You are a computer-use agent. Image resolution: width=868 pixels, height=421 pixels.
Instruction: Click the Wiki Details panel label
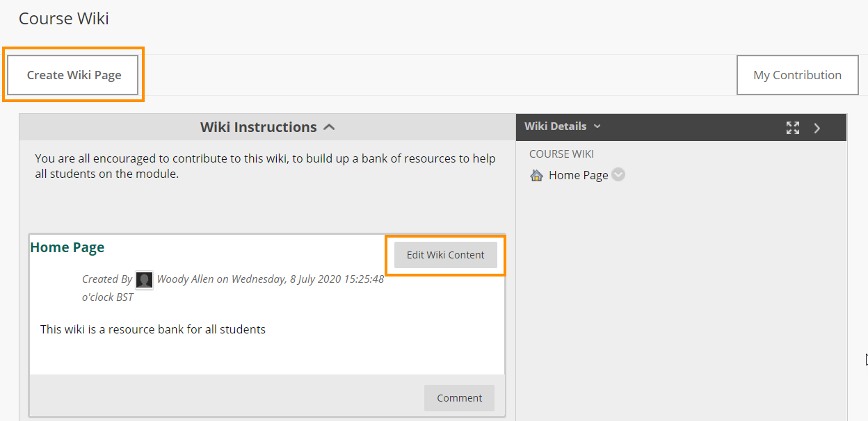(x=555, y=126)
